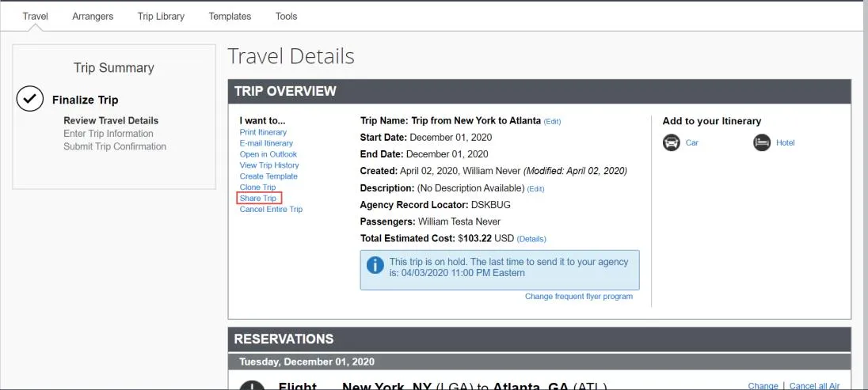Click the flight icon in Reservations

253,385
